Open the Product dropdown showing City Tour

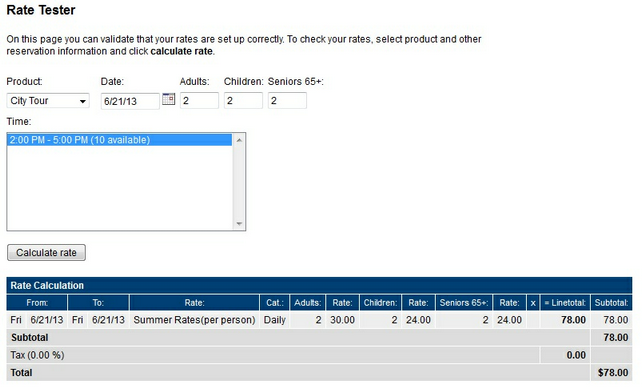[48, 101]
